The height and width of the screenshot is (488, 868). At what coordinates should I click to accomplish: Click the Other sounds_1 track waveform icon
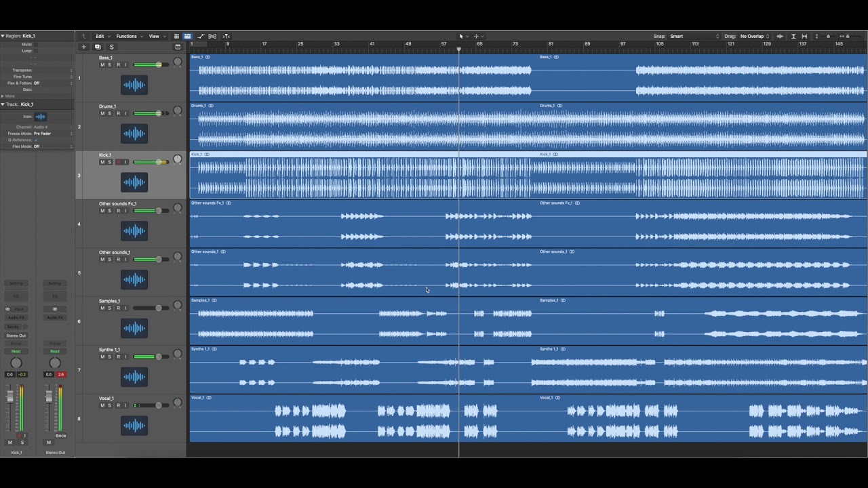[134, 279]
